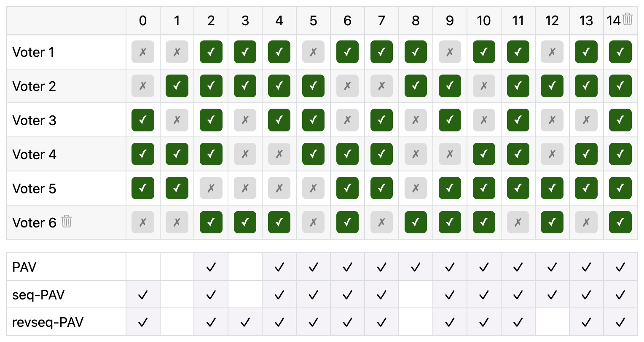Viewport: 644px width, 342px height.
Task: Approve candidate 2 for Voter 5
Action: [x=211, y=188]
